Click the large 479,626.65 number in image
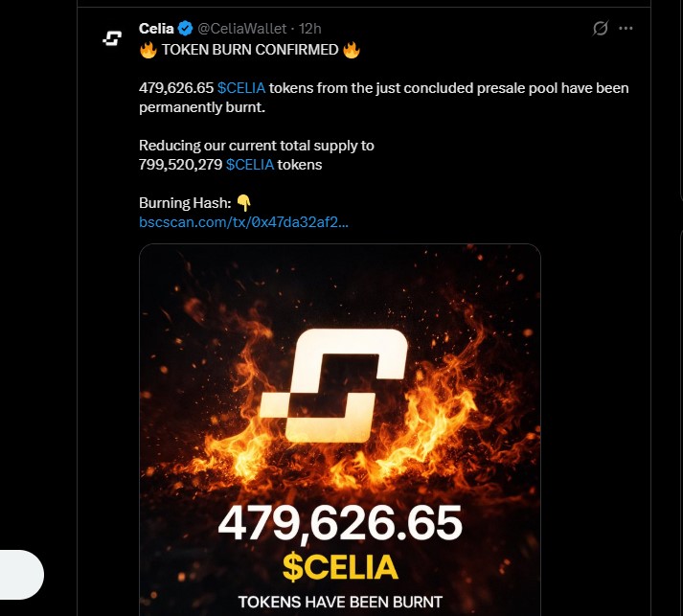The image size is (683, 616). coord(340,523)
